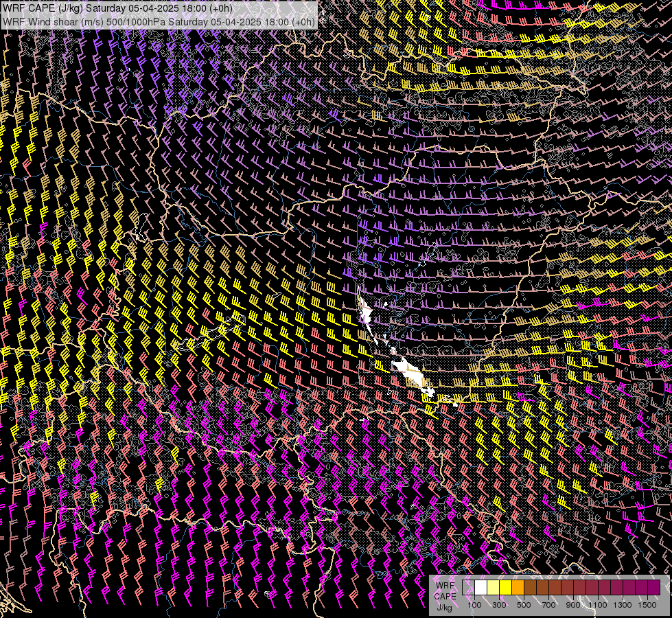Click the bright yellow 300–400 legend swatch
The height and width of the screenshot is (618, 672).
click(x=505, y=588)
